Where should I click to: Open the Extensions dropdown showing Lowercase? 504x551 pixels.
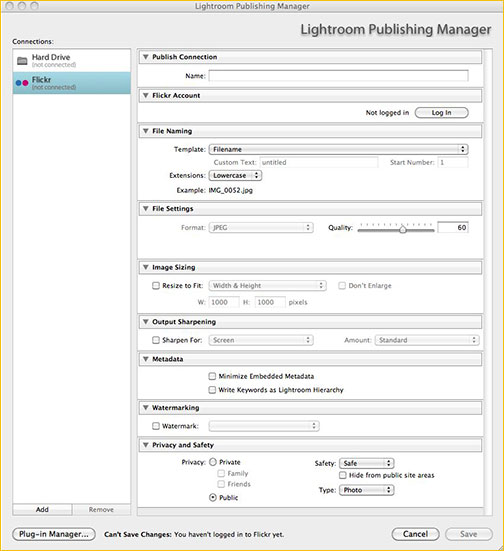point(235,175)
